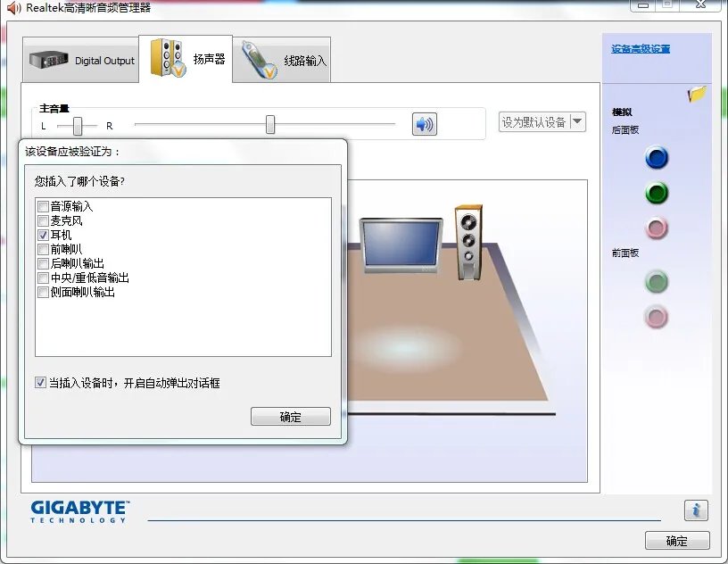Uncheck the 耳机 (headphone) device checkbox
This screenshot has height=564, width=728.
click(41, 235)
